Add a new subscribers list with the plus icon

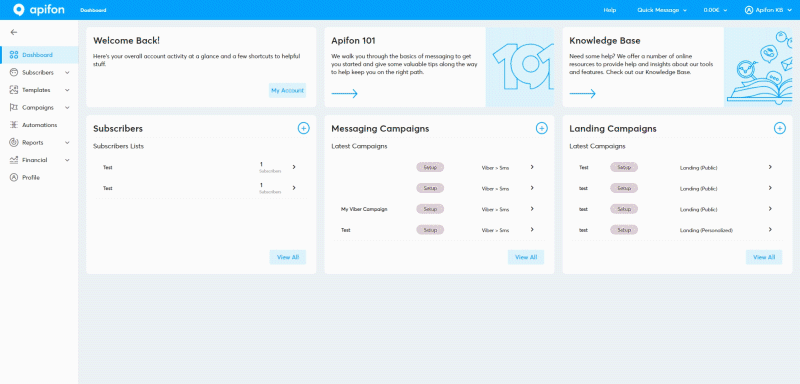(x=304, y=129)
